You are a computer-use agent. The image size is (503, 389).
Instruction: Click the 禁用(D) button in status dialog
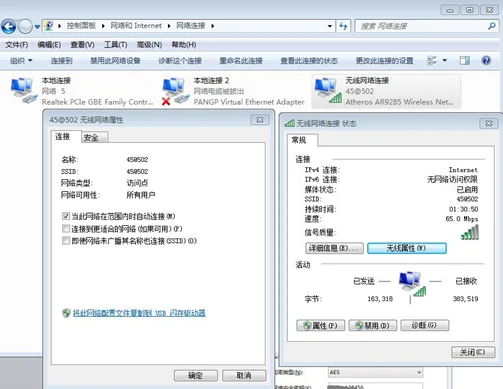pyautogui.click(x=373, y=325)
